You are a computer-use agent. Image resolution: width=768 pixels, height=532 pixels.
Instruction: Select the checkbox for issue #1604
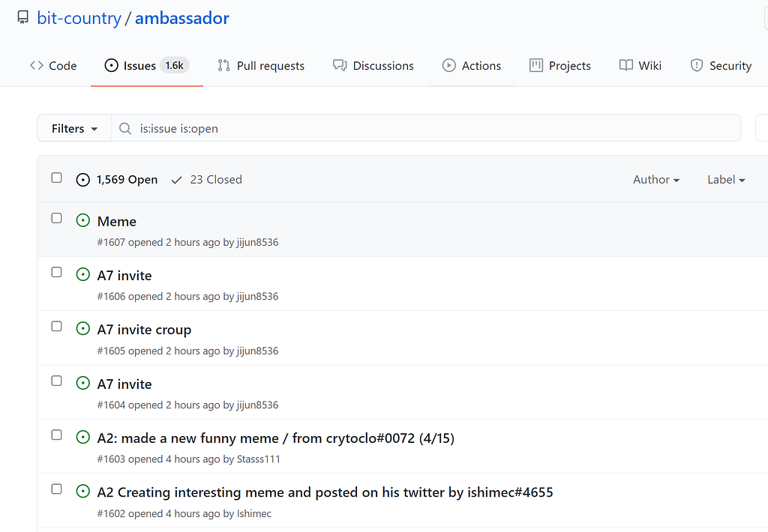point(57,381)
